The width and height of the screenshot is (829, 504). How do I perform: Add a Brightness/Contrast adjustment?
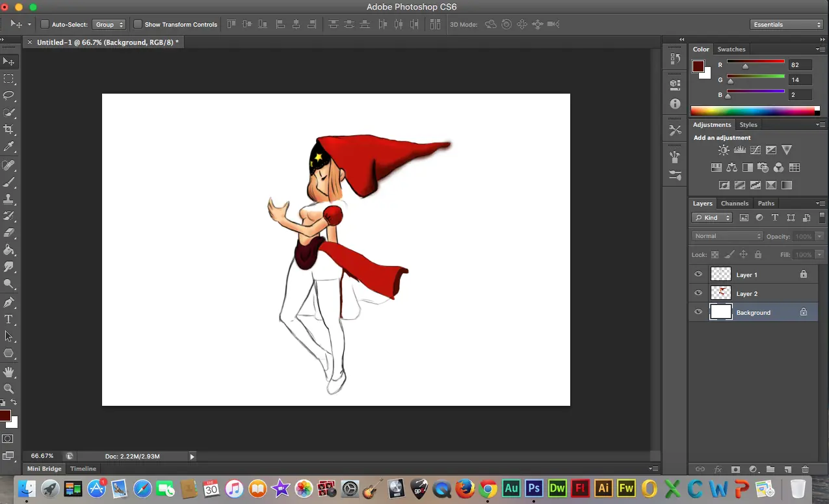tap(724, 150)
